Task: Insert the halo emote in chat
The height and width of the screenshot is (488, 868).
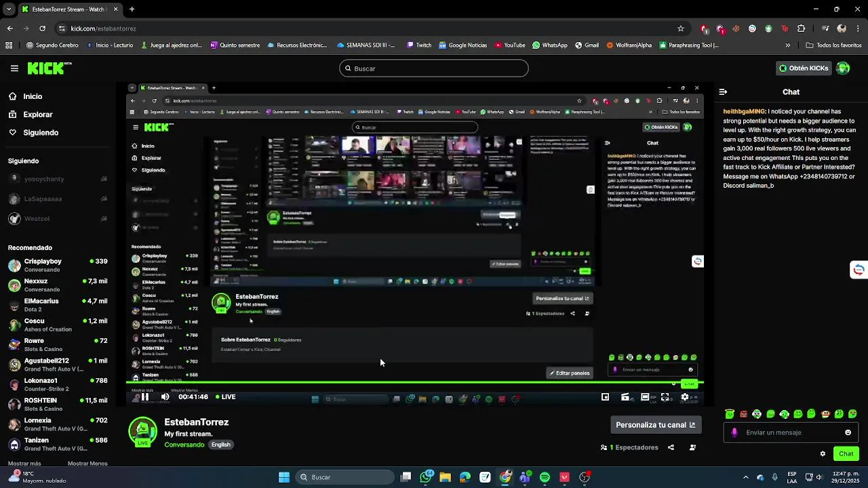Action: coord(730,414)
